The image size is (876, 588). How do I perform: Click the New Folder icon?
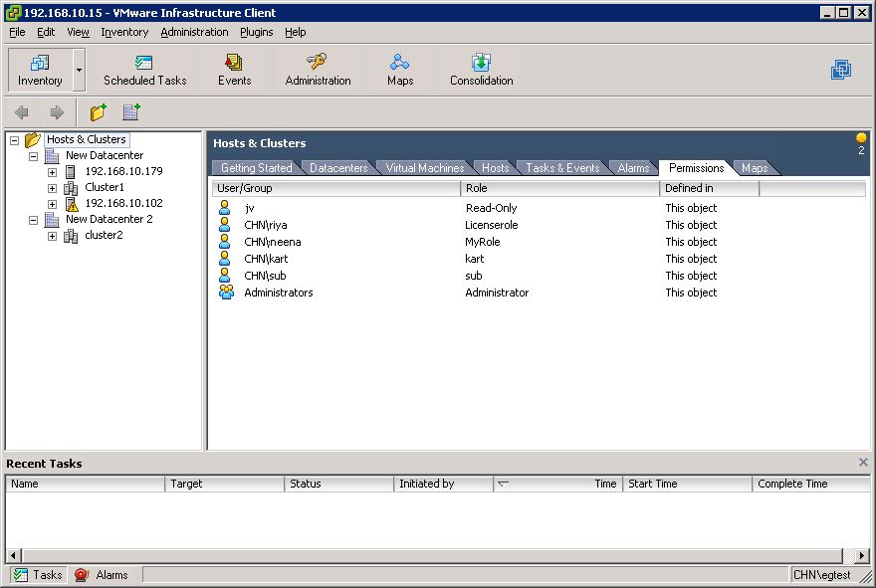[x=99, y=112]
